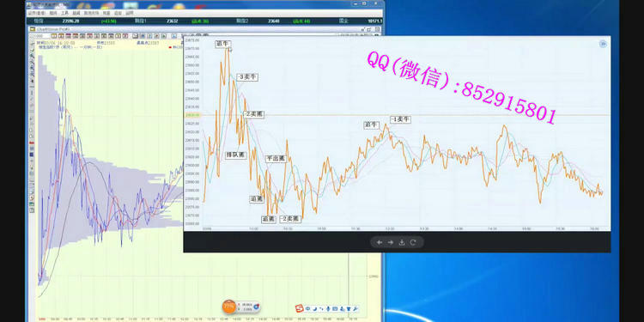This screenshot has height=322, width=644.
Task: Click the next image arrow in viewer
Action: click(x=390, y=242)
